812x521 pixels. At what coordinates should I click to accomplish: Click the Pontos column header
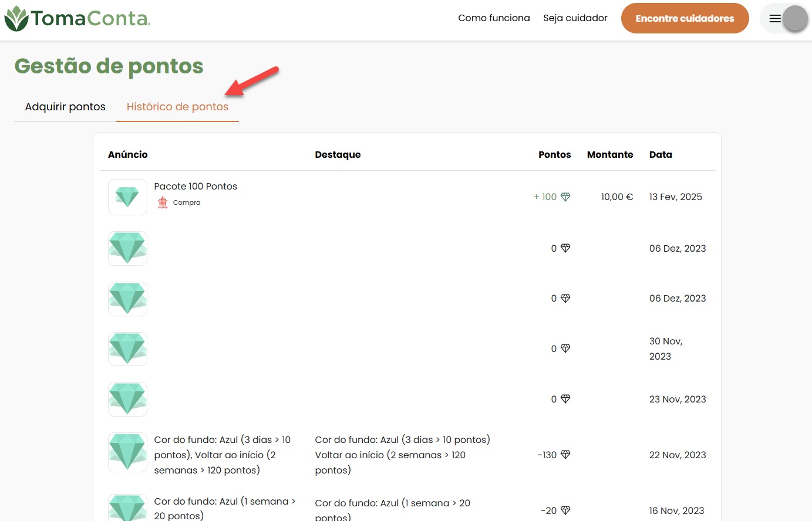point(555,154)
